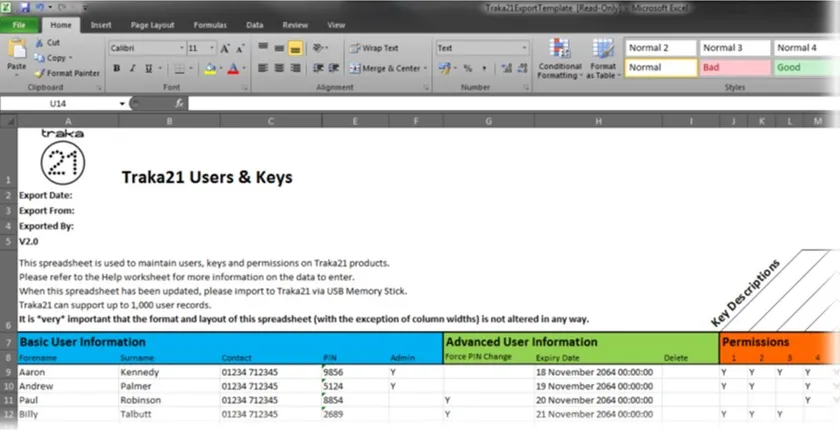Click the Save icon in quick access toolbar

[x=23, y=7]
